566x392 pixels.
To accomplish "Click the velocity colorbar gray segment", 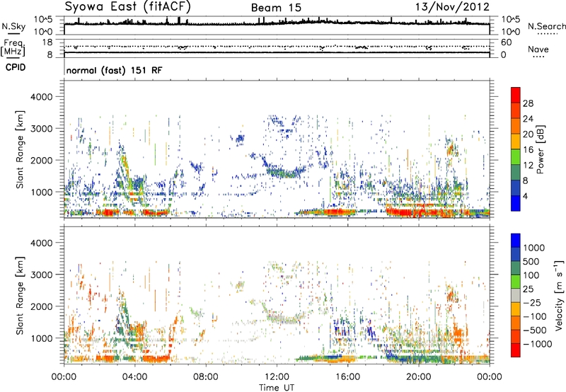I will [x=516, y=296].
